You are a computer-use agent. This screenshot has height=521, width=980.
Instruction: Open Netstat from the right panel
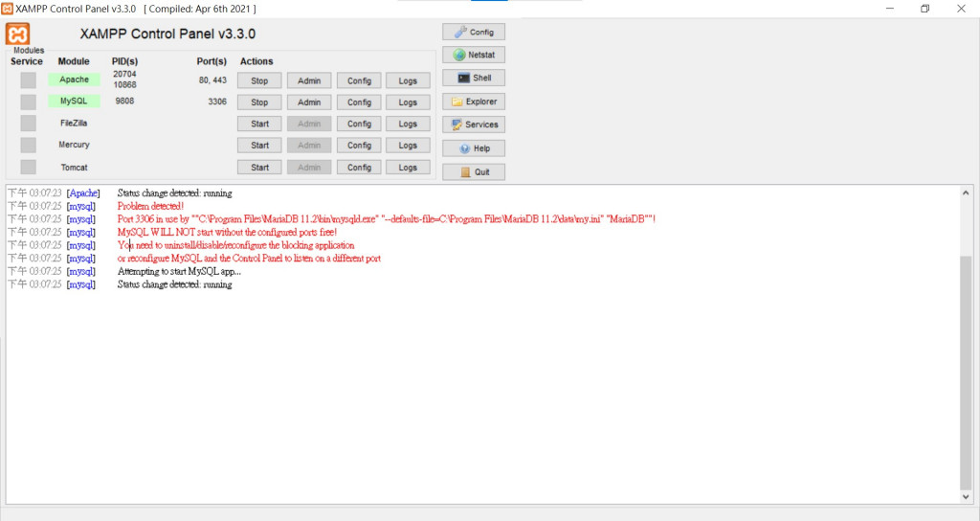tap(474, 55)
